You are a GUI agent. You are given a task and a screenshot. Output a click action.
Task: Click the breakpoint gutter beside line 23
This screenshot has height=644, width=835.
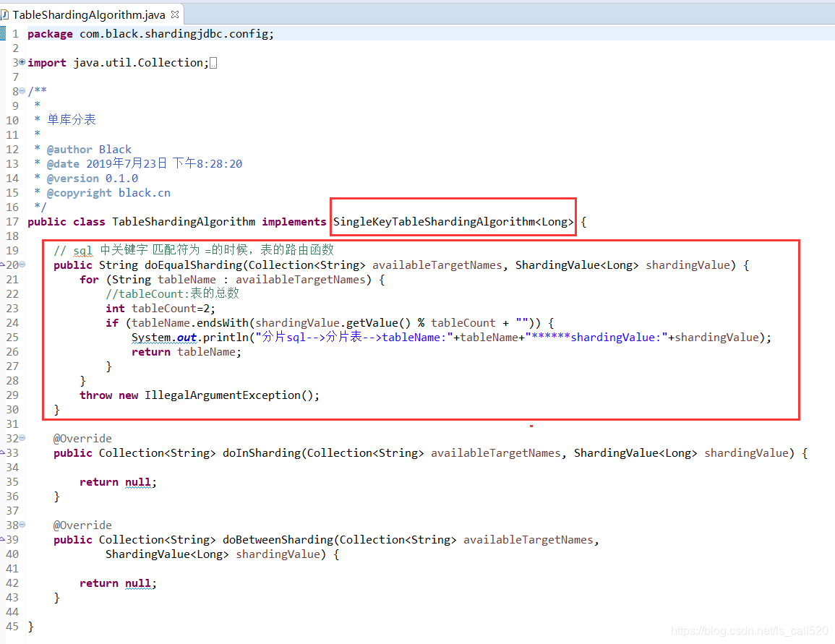point(4,308)
